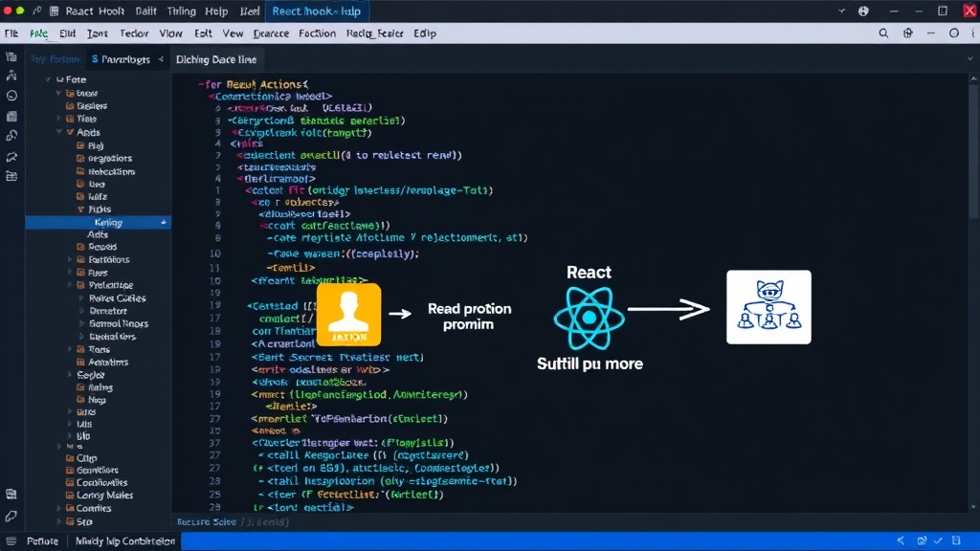Click the left angle-bracket icon in the status bar

(901, 541)
